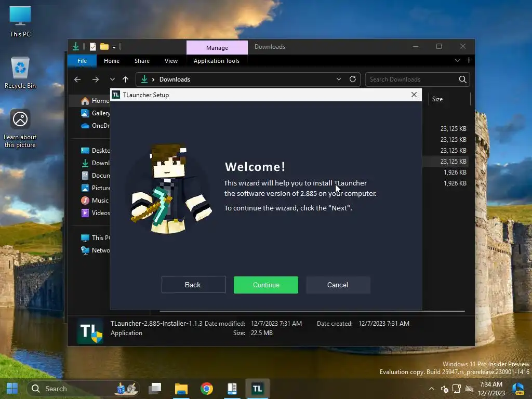Refresh the Downloads folder
This screenshot has width=532, height=399.
pyautogui.click(x=353, y=79)
